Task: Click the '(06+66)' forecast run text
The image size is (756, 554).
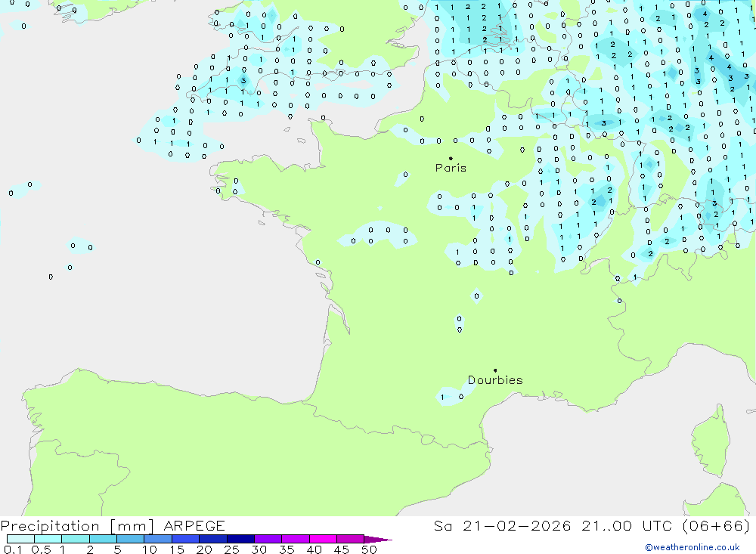Action: (x=716, y=525)
